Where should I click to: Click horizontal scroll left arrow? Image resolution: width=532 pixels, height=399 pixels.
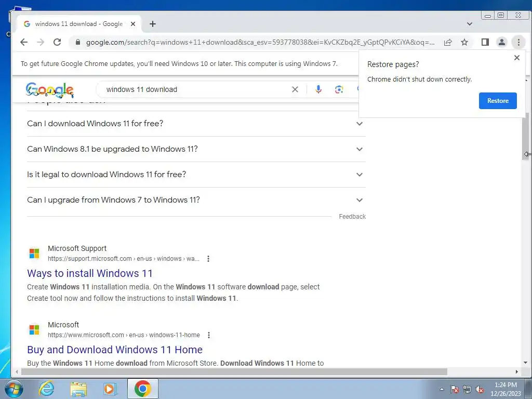pyautogui.click(x=17, y=372)
